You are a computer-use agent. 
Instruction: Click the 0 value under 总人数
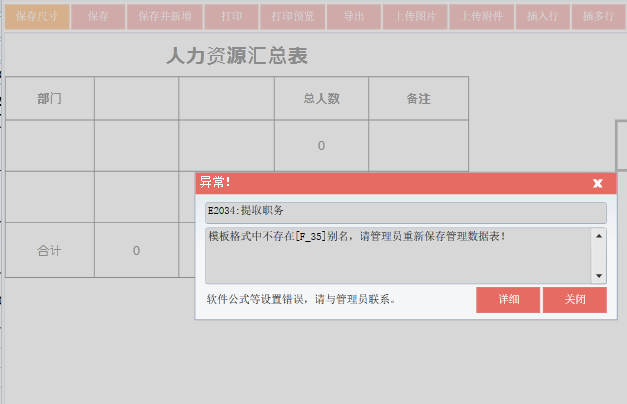point(321,146)
